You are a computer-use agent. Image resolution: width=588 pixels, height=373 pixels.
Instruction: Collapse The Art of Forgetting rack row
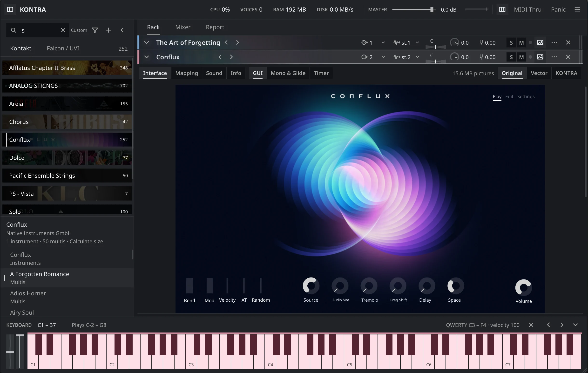pyautogui.click(x=147, y=42)
